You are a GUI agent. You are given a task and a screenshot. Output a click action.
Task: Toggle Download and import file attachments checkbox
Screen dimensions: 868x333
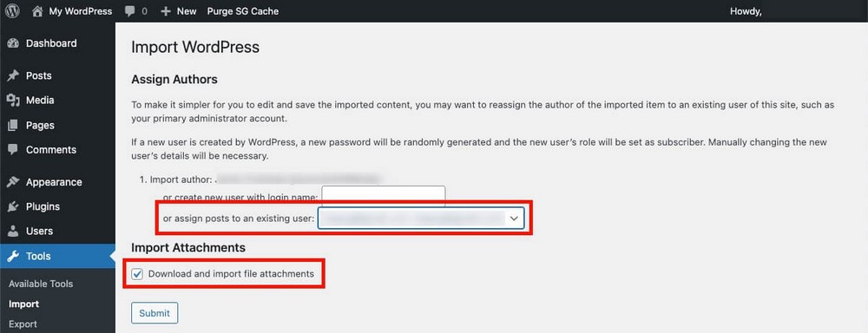tap(137, 274)
